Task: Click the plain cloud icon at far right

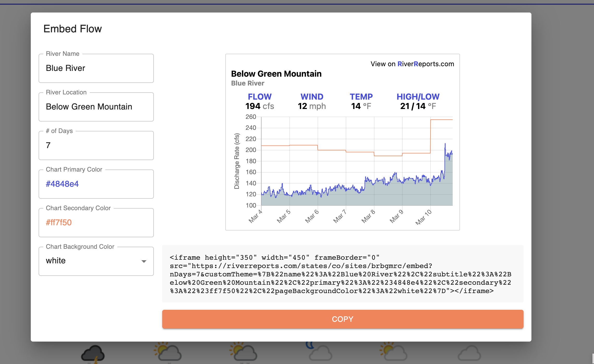Action: pyautogui.click(x=469, y=354)
